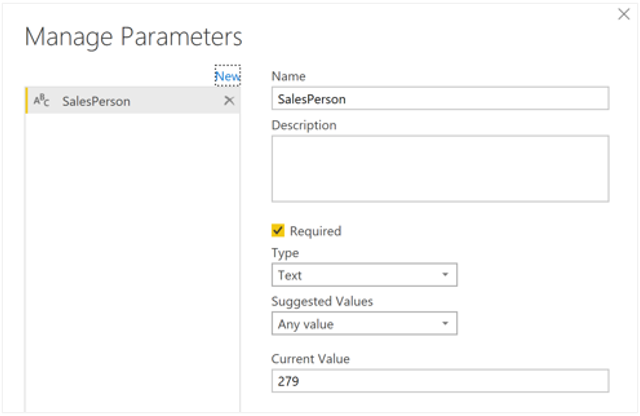The image size is (640, 416).
Task: Click the Type field label
Action: [x=285, y=253]
